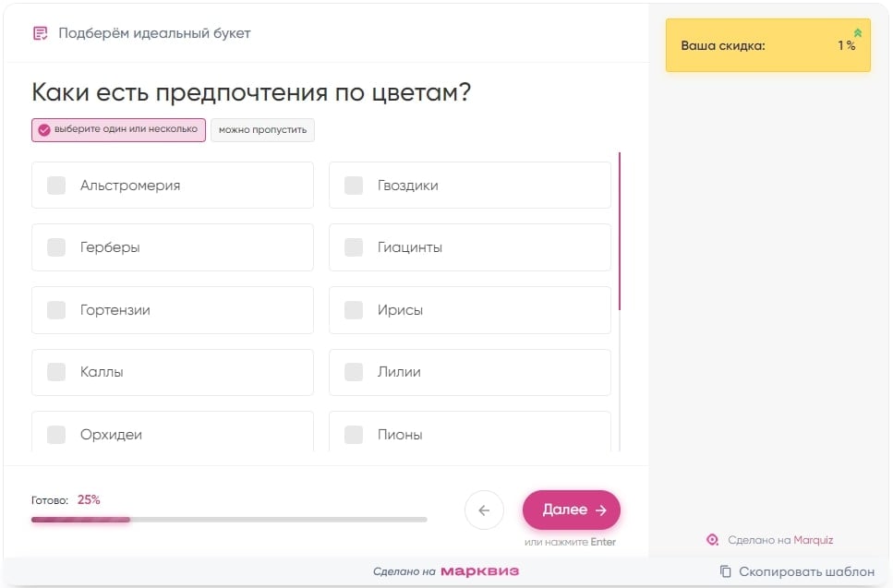This screenshot has height=588, width=893.
Task: Click the pink Marquiz logo icon in the sidebar
Action: pyautogui.click(x=712, y=539)
